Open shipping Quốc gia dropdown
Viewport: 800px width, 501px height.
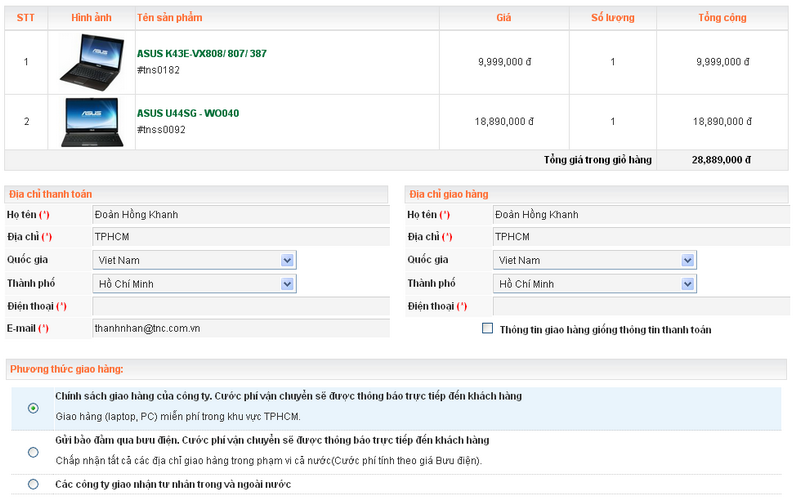pyautogui.click(x=595, y=260)
